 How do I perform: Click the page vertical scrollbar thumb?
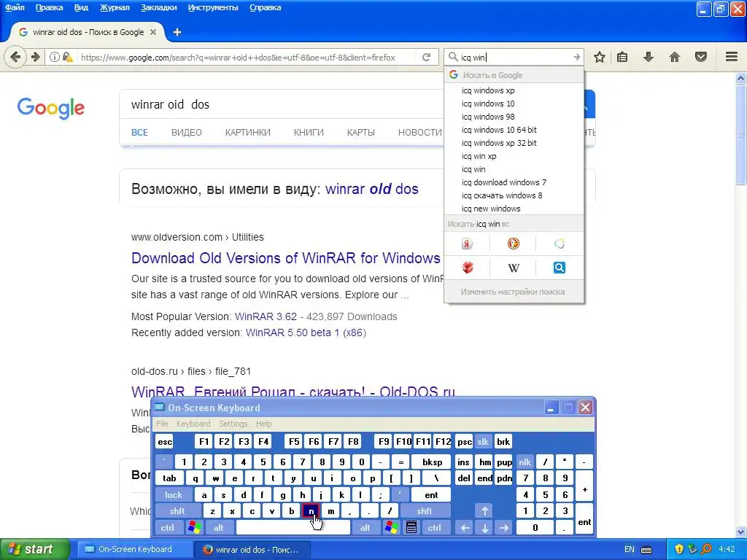click(x=741, y=135)
